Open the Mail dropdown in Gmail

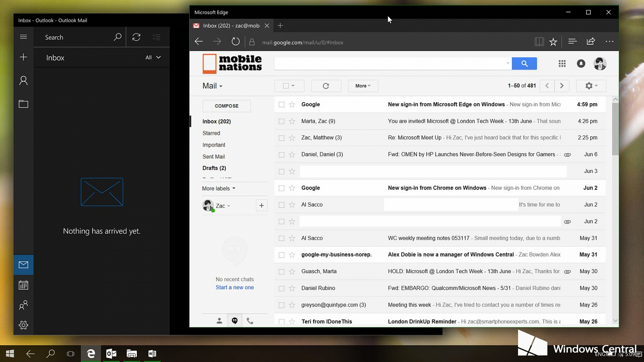pos(212,86)
